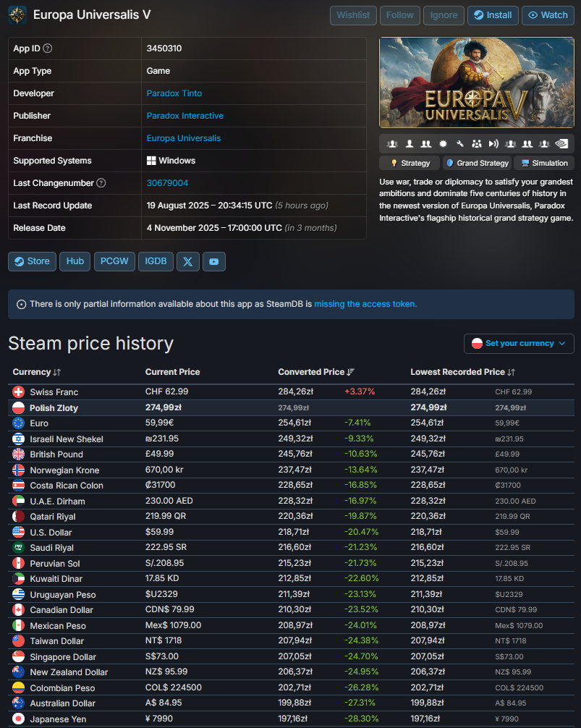
Task: Open the YouTube link icon
Action: pyautogui.click(x=214, y=261)
